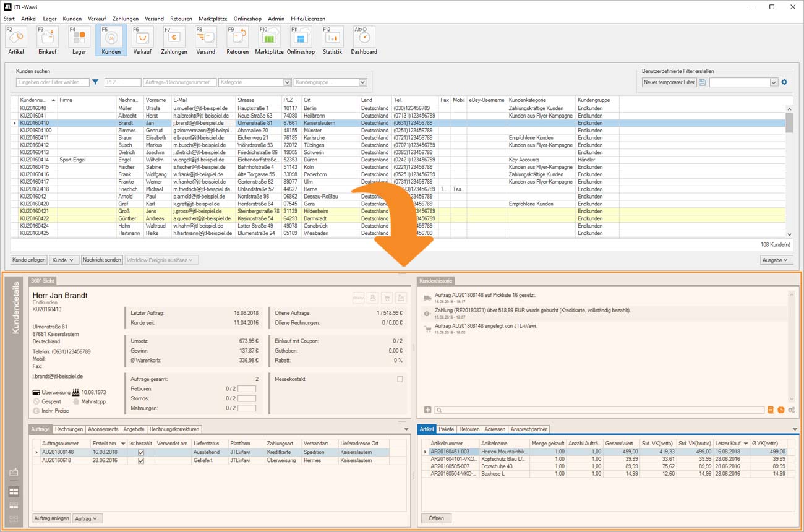Click the 'Auftrag anlegen' button
Image resolution: width=804 pixels, height=532 pixels.
51,518
